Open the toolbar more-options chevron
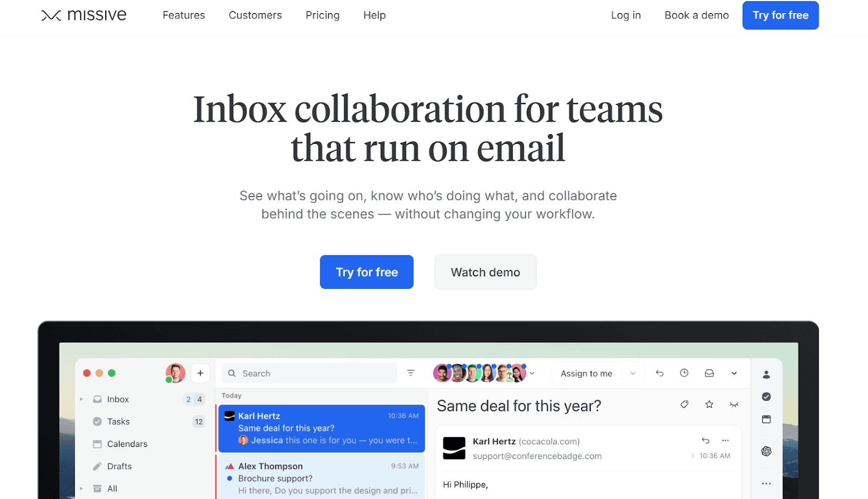The image size is (868, 499). pyautogui.click(x=734, y=373)
